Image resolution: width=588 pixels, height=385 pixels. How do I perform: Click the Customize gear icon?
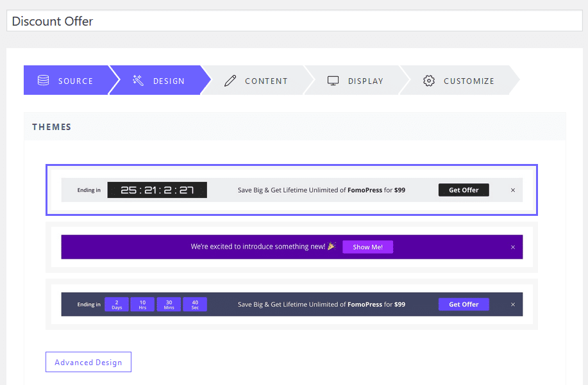[x=429, y=81]
